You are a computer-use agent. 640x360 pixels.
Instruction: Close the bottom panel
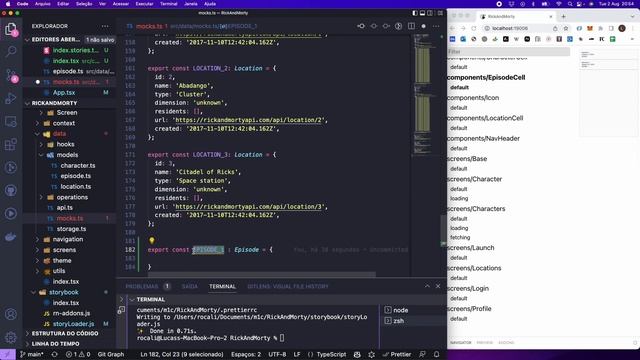(438, 286)
